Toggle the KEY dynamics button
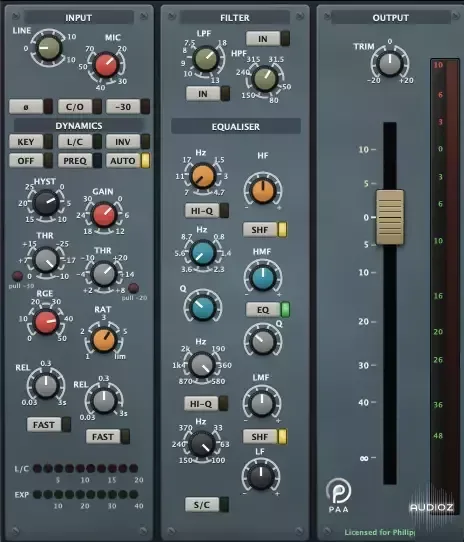This screenshot has height=542, width=464. pyautogui.click(x=31, y=141)
